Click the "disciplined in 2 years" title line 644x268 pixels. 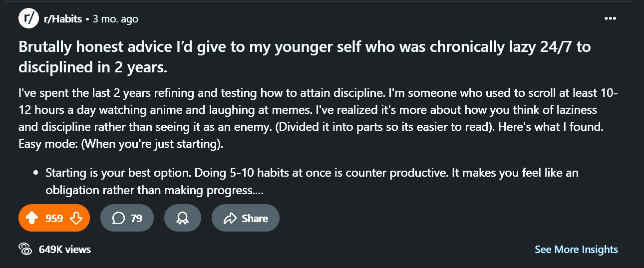coord(93,67)
